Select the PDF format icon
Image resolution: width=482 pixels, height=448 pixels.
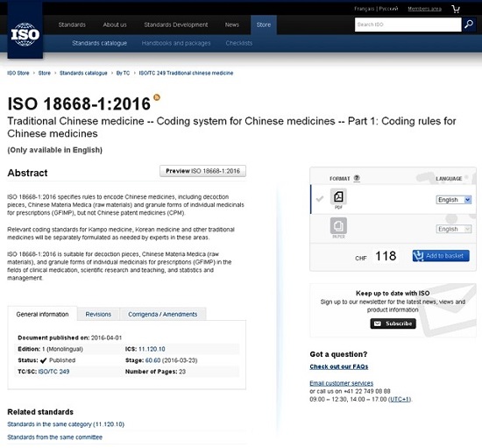[338, 196]
